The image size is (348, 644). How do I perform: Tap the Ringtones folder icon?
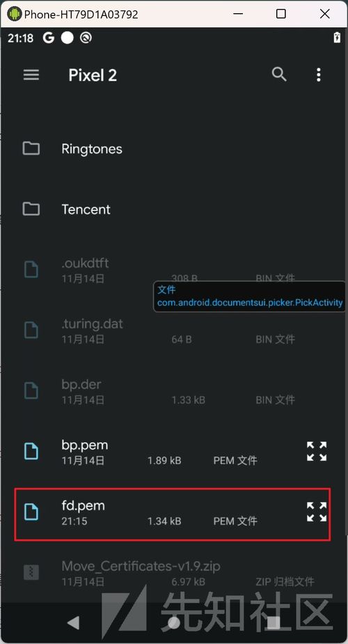coord(31,148)
